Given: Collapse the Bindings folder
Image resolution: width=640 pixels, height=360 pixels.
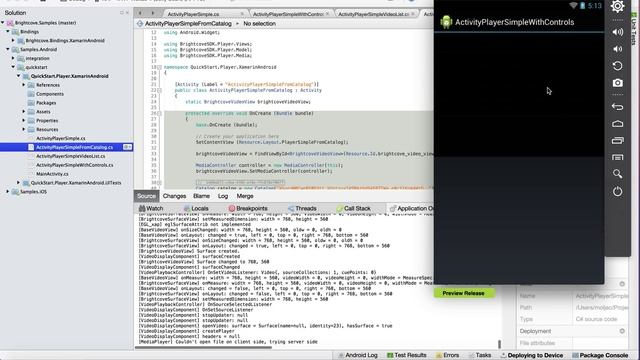Looking at the screenshot, I should coord(8,31).
